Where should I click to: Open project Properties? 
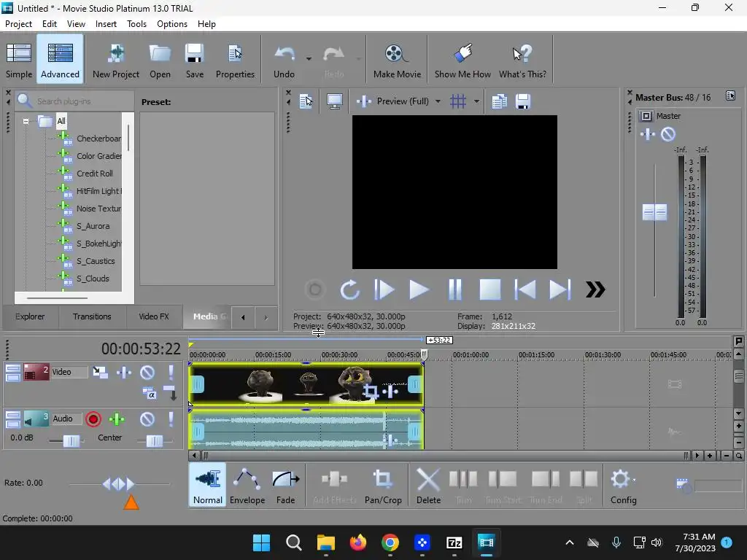[235, 61]
